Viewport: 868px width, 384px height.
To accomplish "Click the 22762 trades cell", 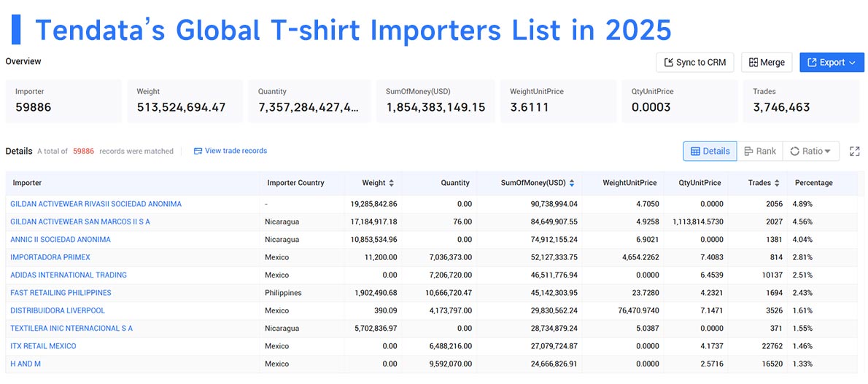I will coord(771,346).
